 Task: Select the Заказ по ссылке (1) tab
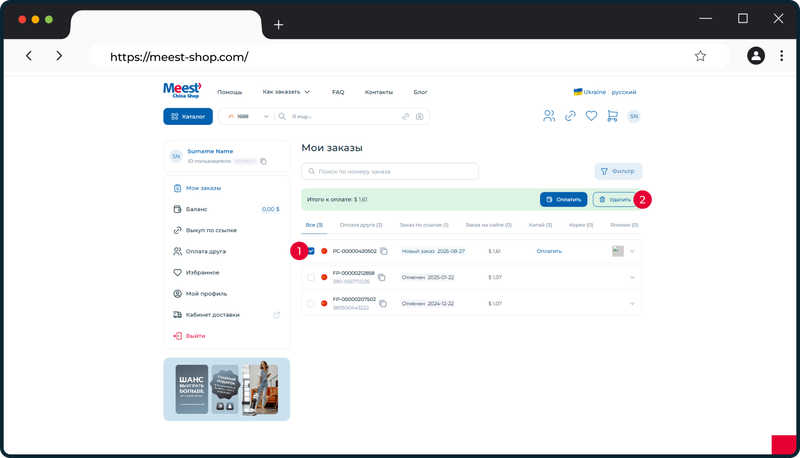coord(424,225)
